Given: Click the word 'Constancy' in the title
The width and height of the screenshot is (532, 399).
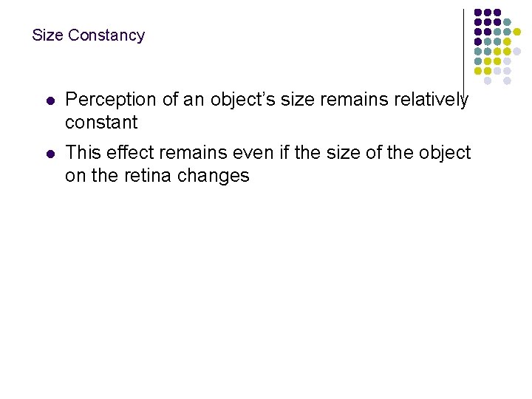Looking at the screenshot, I should click(x=106, y=35).
